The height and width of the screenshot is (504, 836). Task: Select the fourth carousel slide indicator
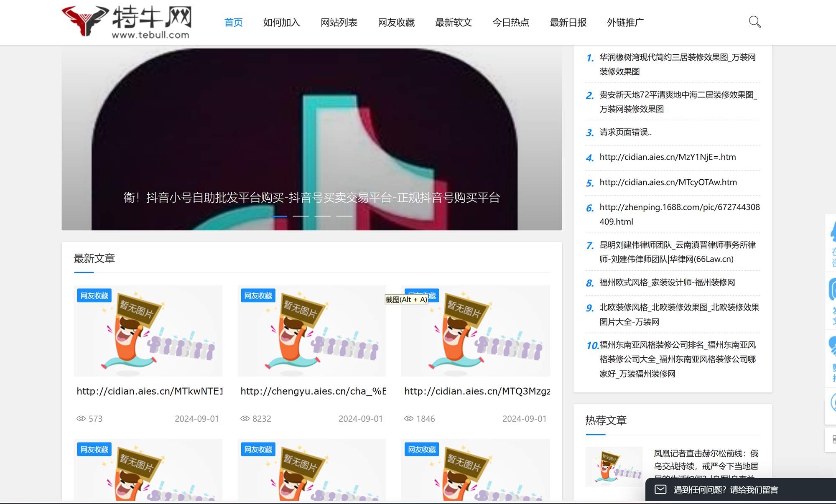pos(344,216)
